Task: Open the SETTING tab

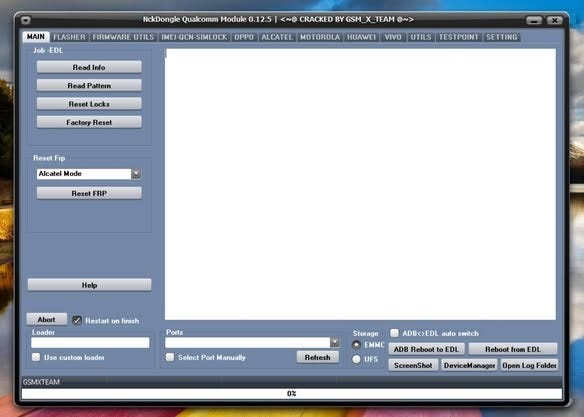Action: tap(502, 37)
